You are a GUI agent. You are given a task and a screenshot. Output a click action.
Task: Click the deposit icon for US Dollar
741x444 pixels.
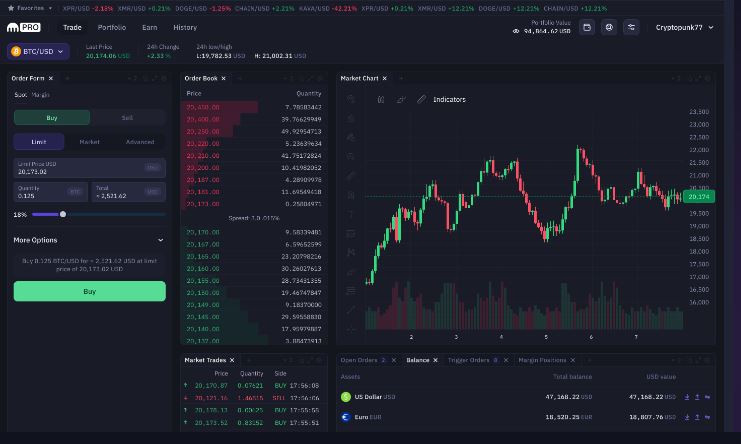point(685,397)
